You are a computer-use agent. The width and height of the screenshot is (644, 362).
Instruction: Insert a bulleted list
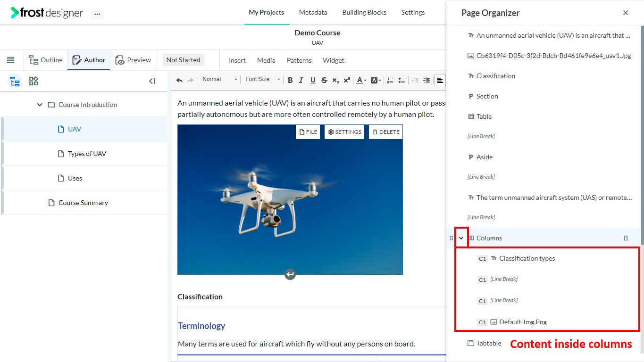(x=401, y=80)
